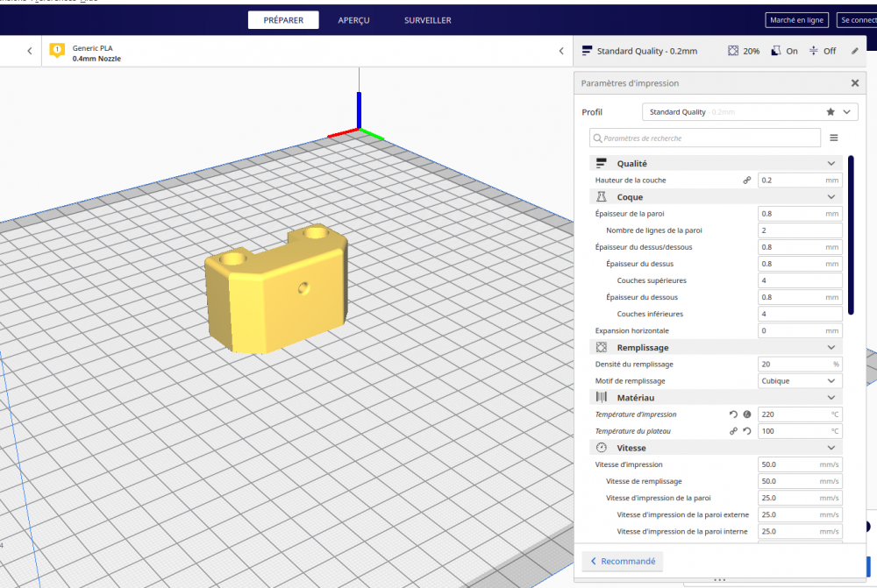Click the Vitesse d'impression de la paroi field
This screenshot has width=877, height=588.
point(800,498)
